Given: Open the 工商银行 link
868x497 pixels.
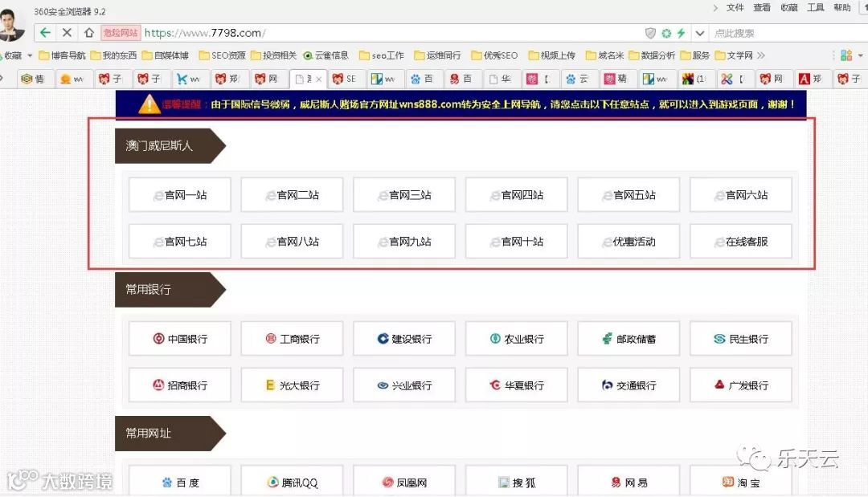Looking at the screenshot, I should coord(293,339).
